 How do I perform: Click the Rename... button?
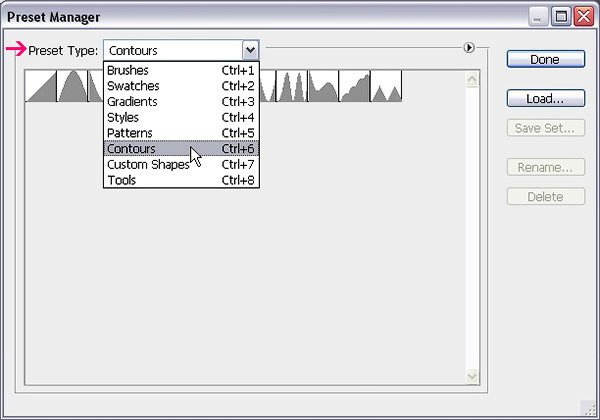pos(546,168)
